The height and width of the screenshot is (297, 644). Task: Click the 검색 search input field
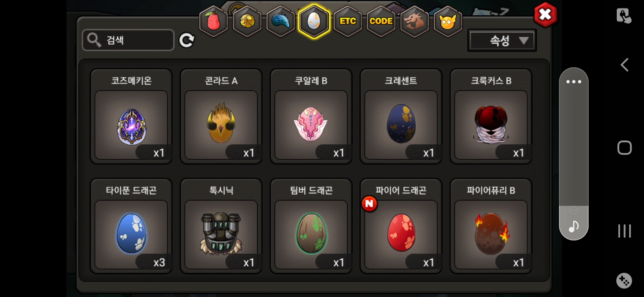point(128,40)
